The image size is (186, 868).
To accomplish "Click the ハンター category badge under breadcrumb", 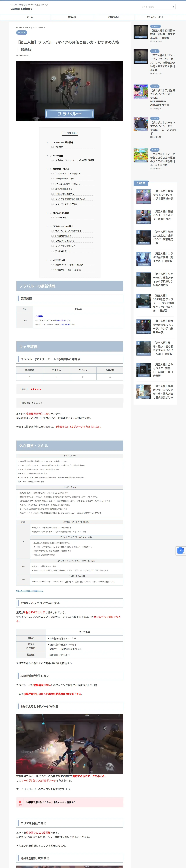I will click(22, 32).
